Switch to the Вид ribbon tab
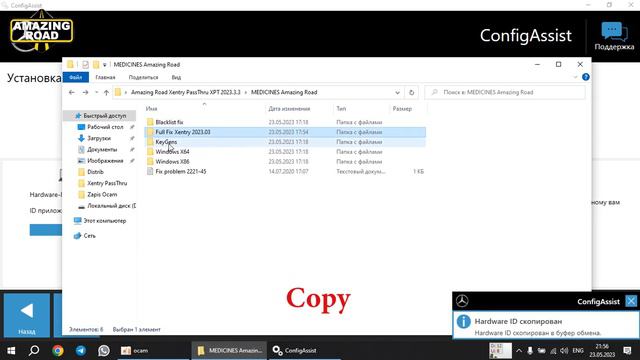The height and width of the screenshot is (360, 640). pyautogui.click(x=176, y=77)
